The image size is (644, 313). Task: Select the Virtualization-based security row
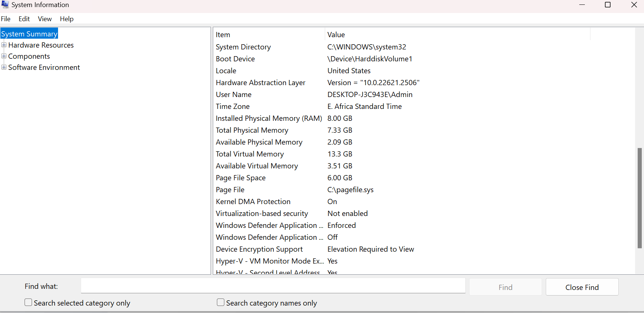(402, 213)
